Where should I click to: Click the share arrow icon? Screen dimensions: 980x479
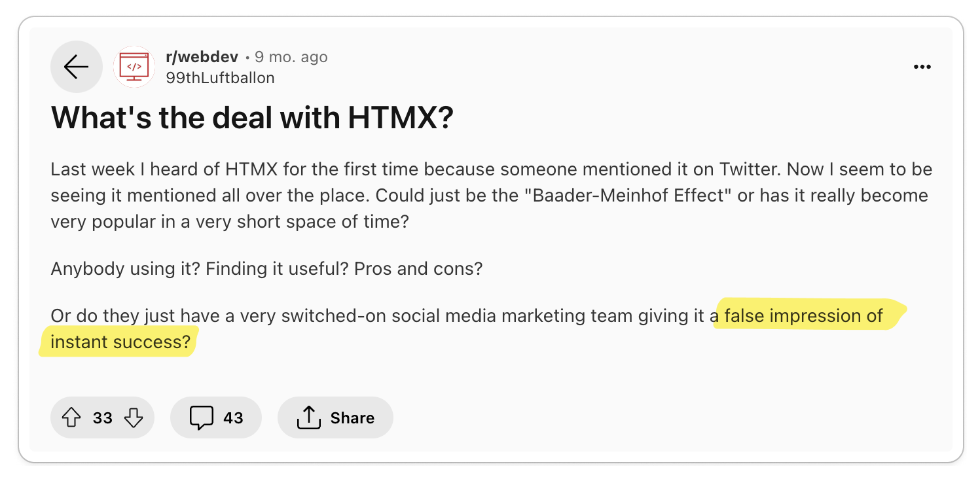point(308,417)
